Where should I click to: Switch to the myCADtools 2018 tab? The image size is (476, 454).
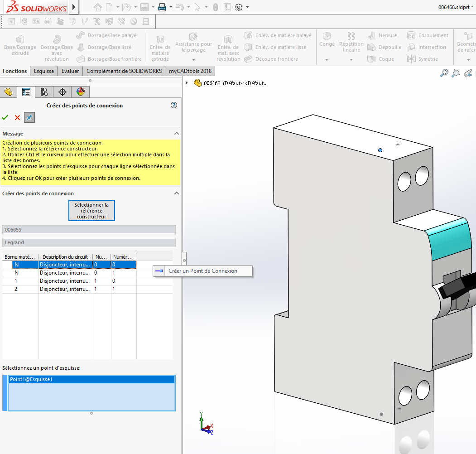(190, 71)
